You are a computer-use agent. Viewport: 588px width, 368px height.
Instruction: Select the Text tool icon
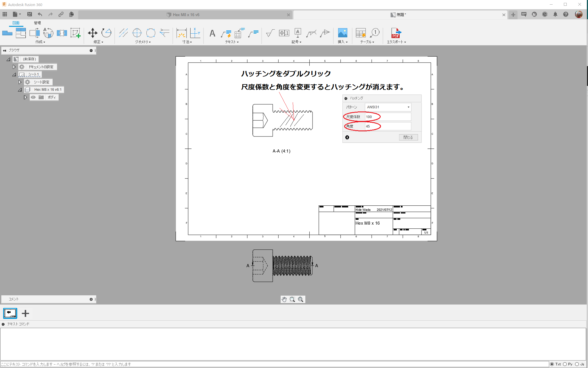212,33
